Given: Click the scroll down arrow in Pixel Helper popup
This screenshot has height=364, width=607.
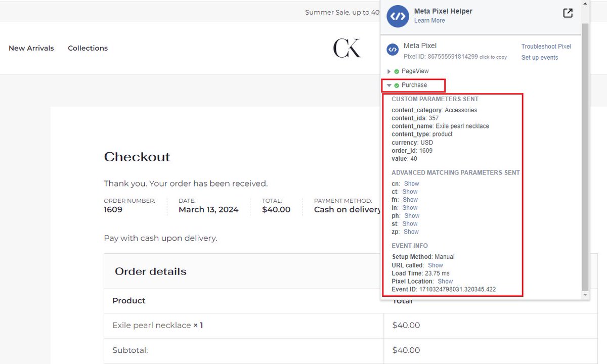Looking at the screenshot, I should (x=585, y=295).
